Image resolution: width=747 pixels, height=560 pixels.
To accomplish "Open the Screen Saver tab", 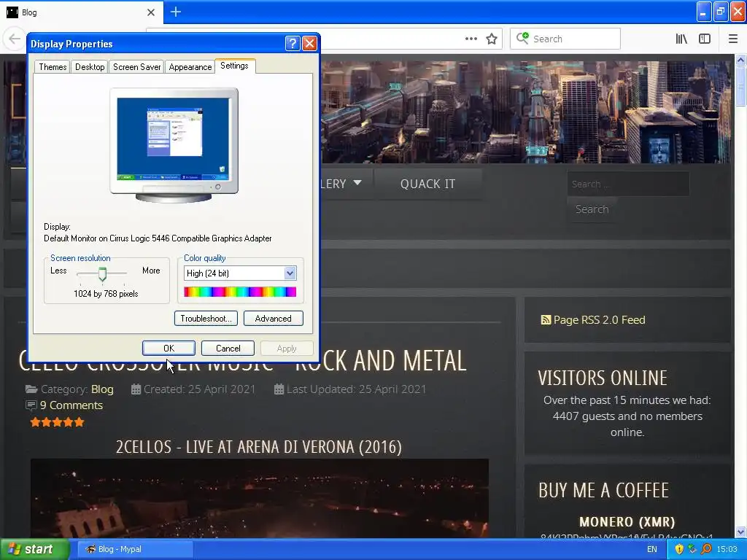I will [136, 66].
